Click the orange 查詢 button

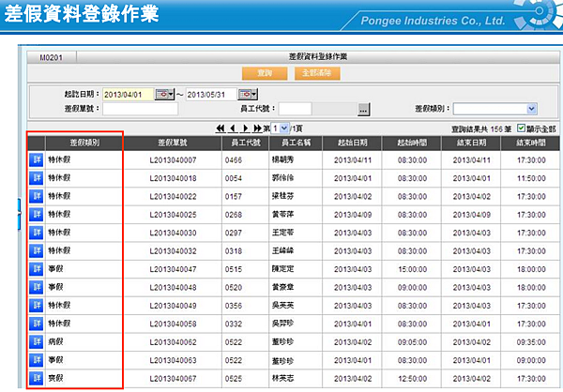pyautogui.click(x=265, y=73)
